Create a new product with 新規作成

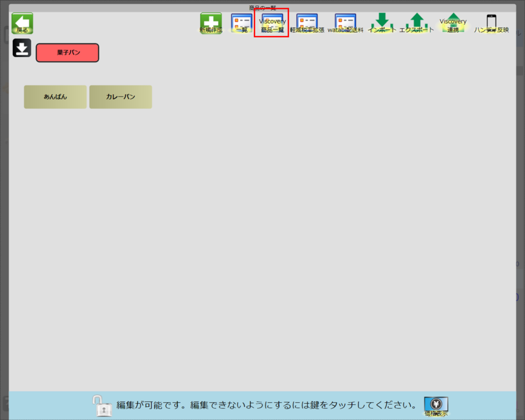point(211,24)
